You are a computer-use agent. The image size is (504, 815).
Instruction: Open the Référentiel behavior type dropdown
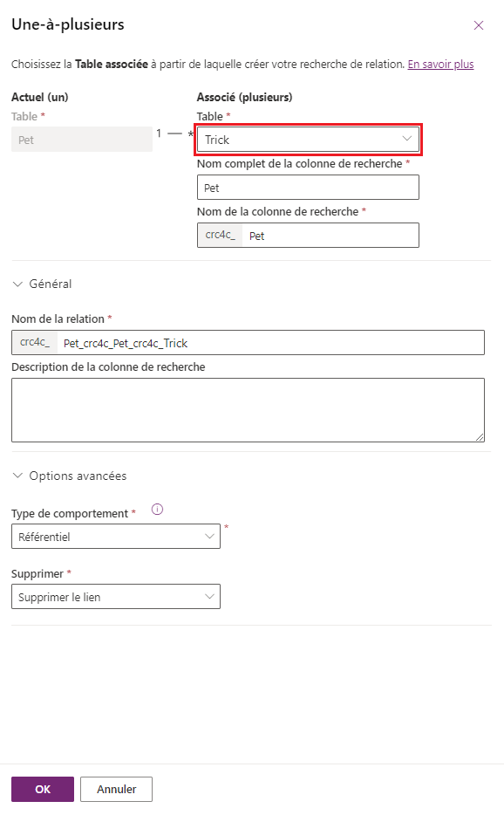click(116, 537)
